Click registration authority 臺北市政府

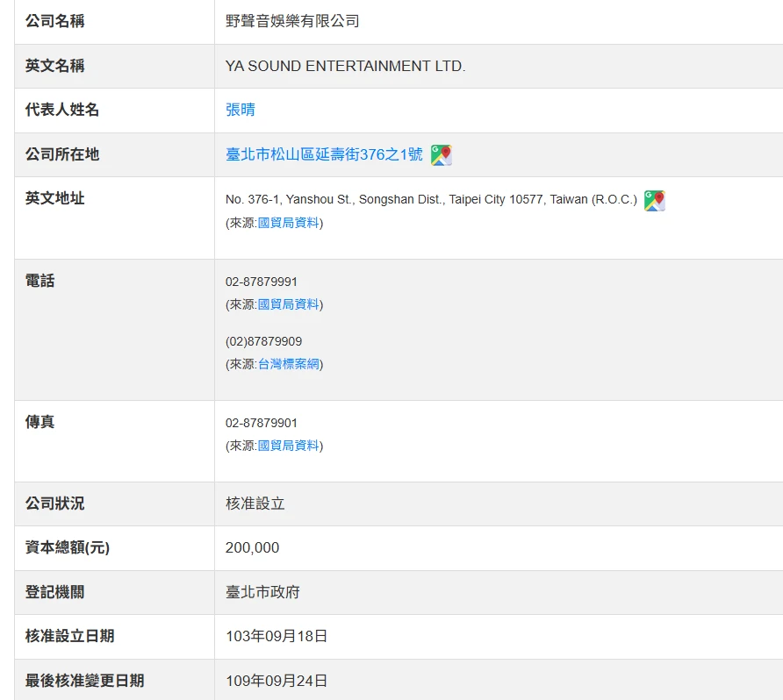tap(262, 592)
